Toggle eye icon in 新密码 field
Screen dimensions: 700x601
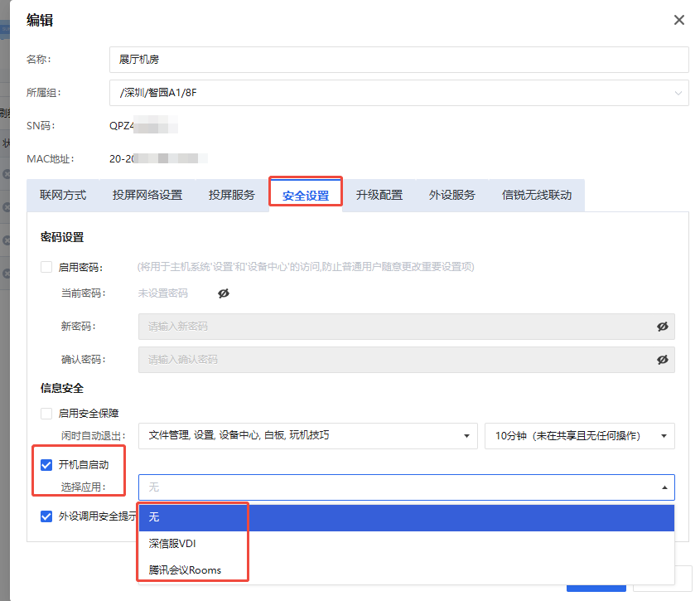662,327
